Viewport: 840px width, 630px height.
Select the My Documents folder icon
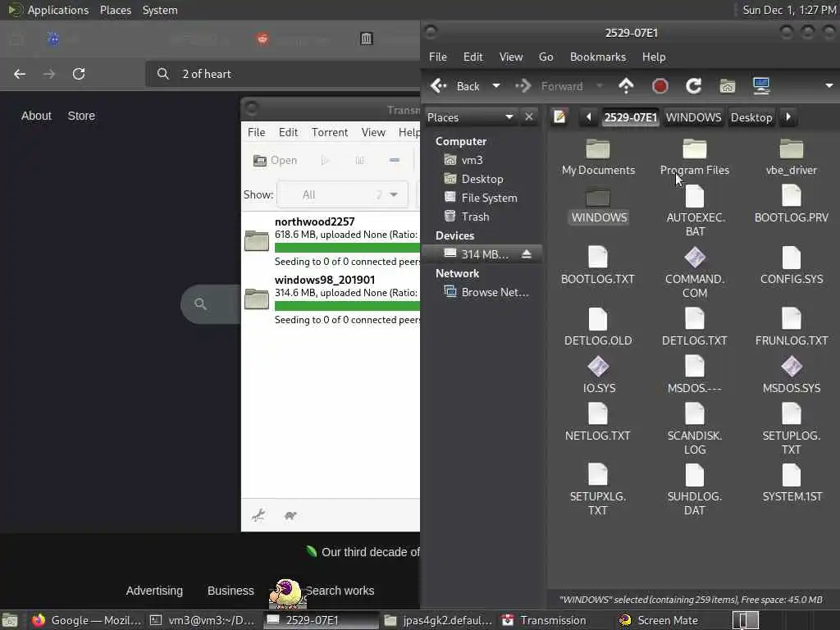tap(598, 149)
